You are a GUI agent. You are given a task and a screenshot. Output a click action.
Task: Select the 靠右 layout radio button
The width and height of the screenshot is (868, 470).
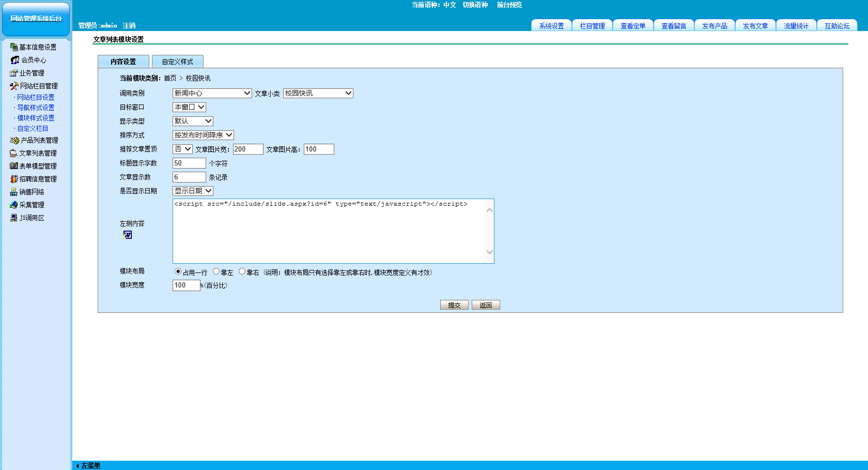click(x=242, y=271)
